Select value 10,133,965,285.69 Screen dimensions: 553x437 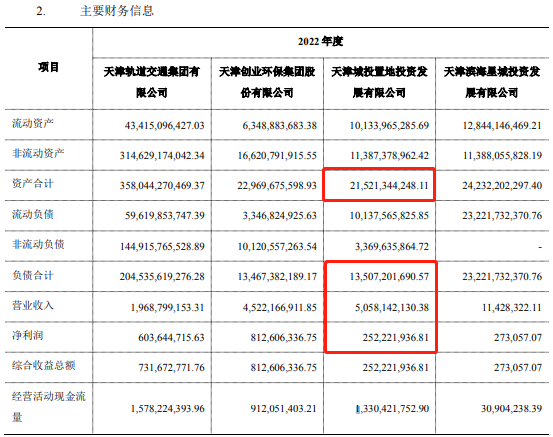click(x=389, y=126)
